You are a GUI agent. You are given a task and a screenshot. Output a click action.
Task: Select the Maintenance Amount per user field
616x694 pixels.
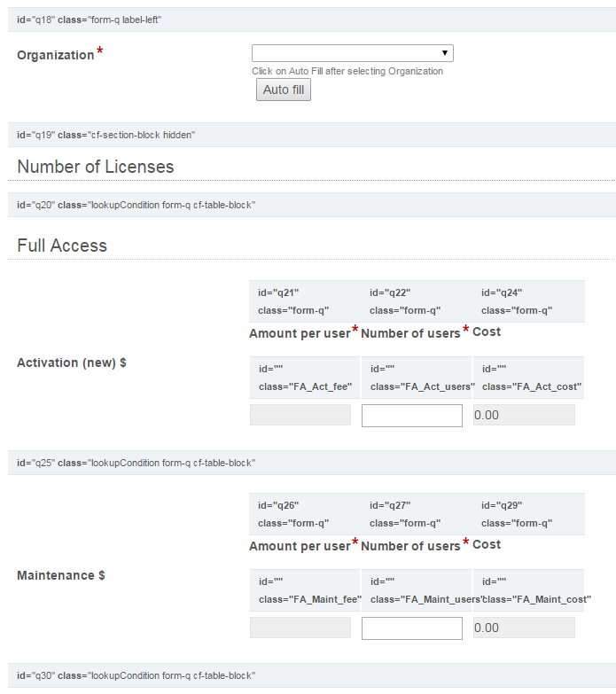click(300, 628)
